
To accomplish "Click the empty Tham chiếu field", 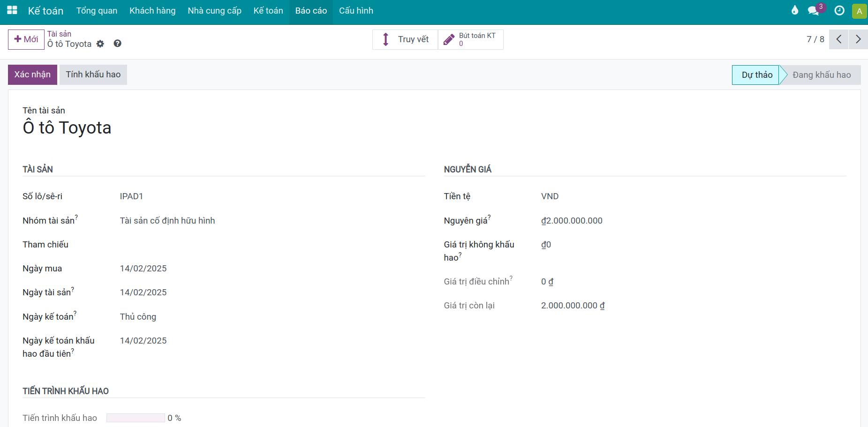I will coord(272,245).
